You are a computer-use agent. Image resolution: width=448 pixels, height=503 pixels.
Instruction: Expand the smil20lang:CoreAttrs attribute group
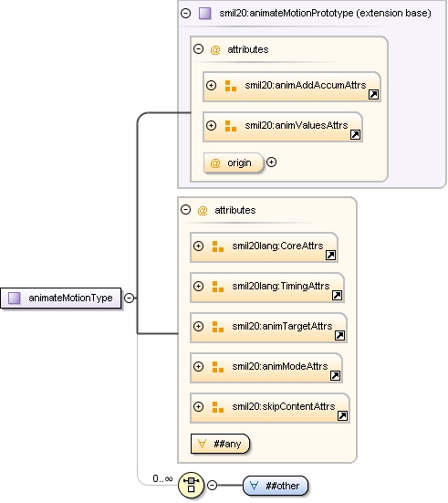(199, 246)
